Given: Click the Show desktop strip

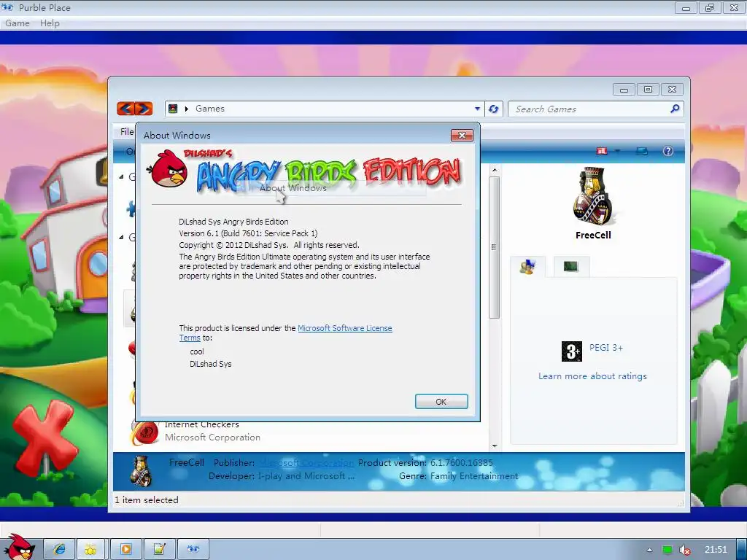Looking at the screenshot, I should [x=741, y=549].
